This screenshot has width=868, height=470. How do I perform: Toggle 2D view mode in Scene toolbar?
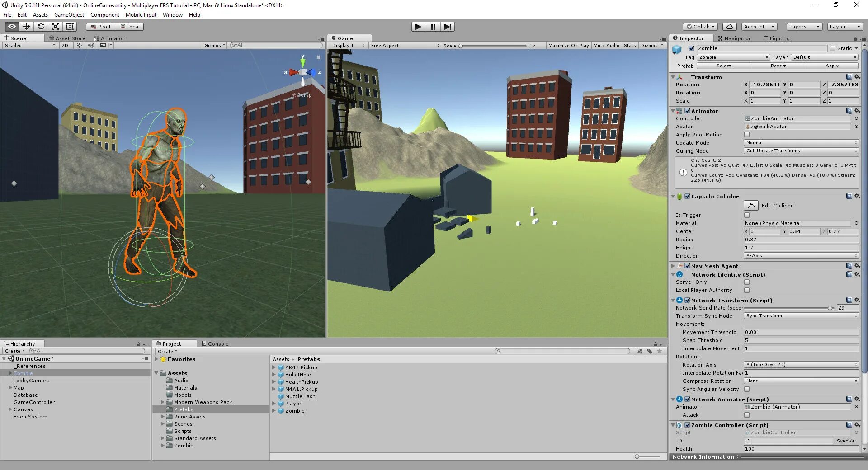pos(65,45)
